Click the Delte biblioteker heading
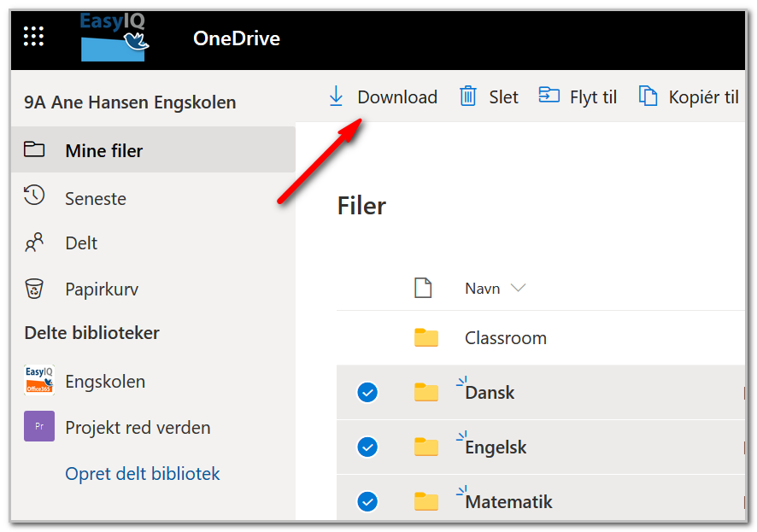This screenshot has width=757, height=532. 91,333
